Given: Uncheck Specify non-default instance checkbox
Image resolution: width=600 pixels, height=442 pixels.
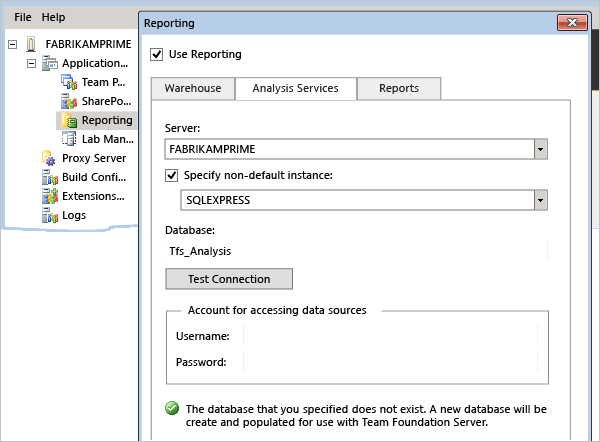Looking at the screenshot, I should 172,176.
